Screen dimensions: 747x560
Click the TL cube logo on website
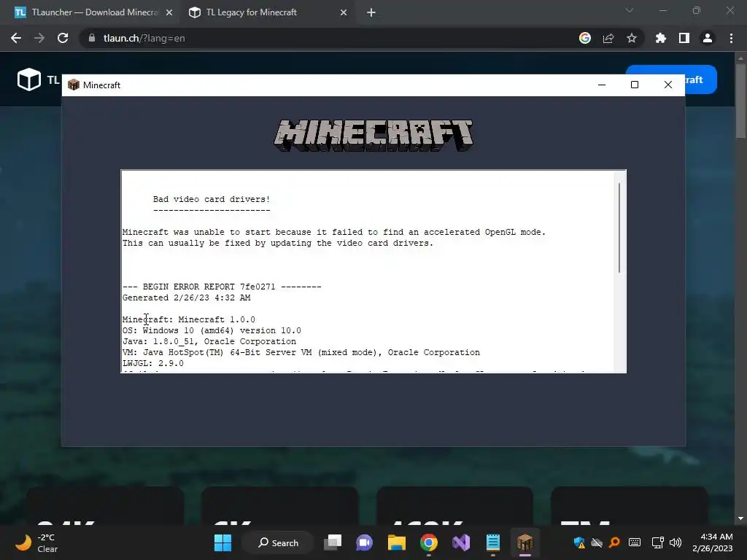click(x=29, y=79)
